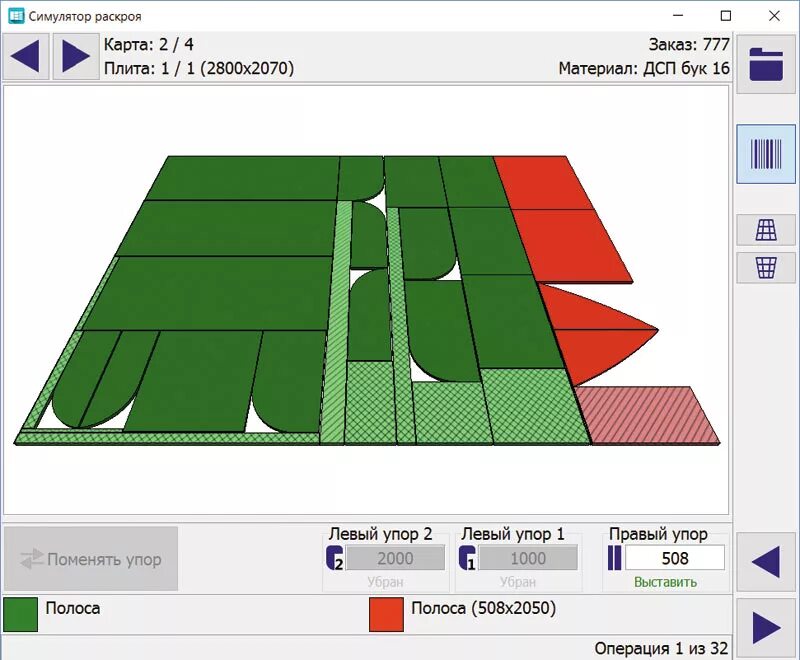
Task: Click Левый упор 2 value field 2000
Action: pos(395,558)
